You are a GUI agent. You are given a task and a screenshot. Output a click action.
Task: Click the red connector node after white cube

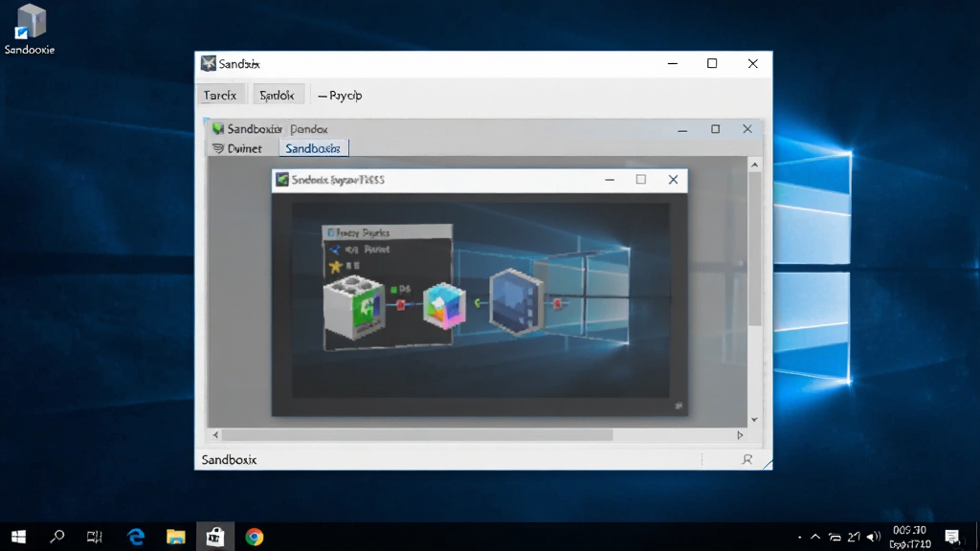401,305
